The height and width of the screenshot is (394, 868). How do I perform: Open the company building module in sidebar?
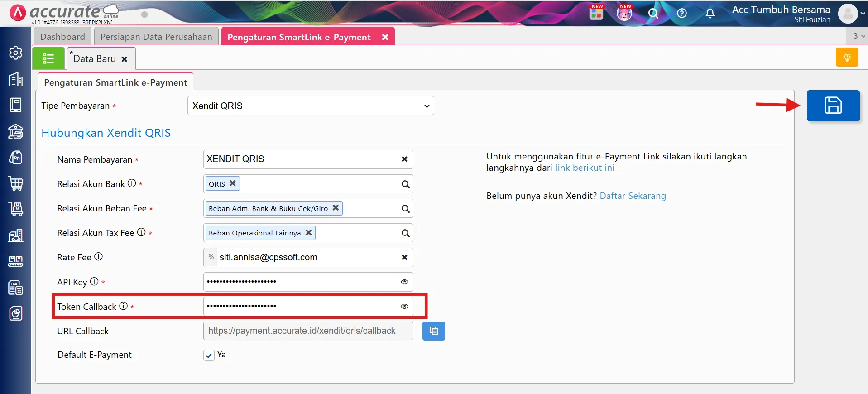click(x=16, y=79)
